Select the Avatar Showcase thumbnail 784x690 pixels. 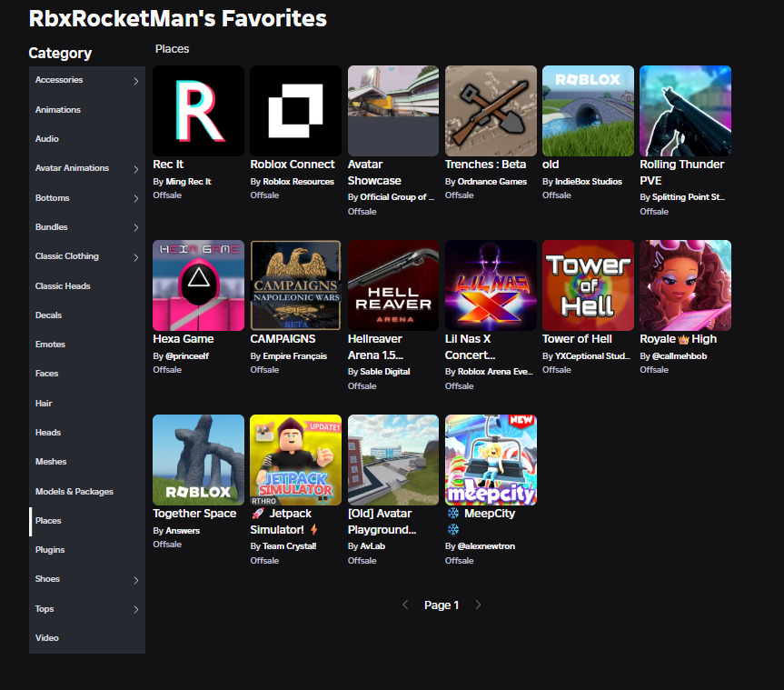point(393,111)
